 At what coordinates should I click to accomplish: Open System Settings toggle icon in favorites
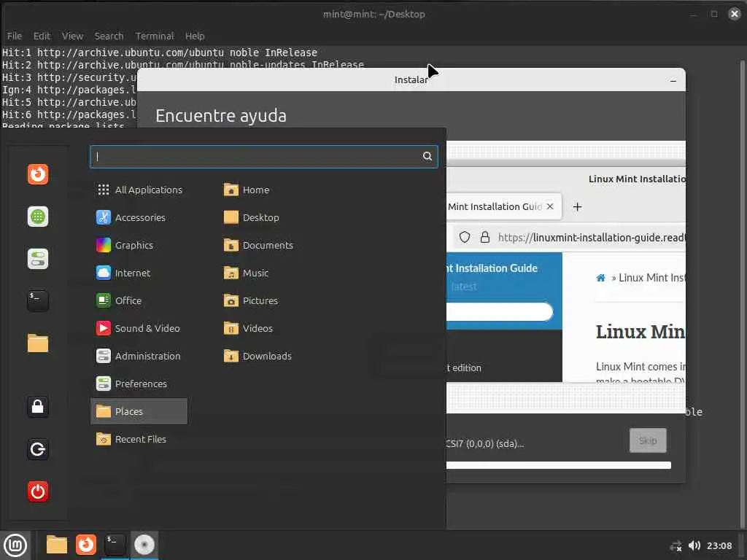(x=38, y=259)
